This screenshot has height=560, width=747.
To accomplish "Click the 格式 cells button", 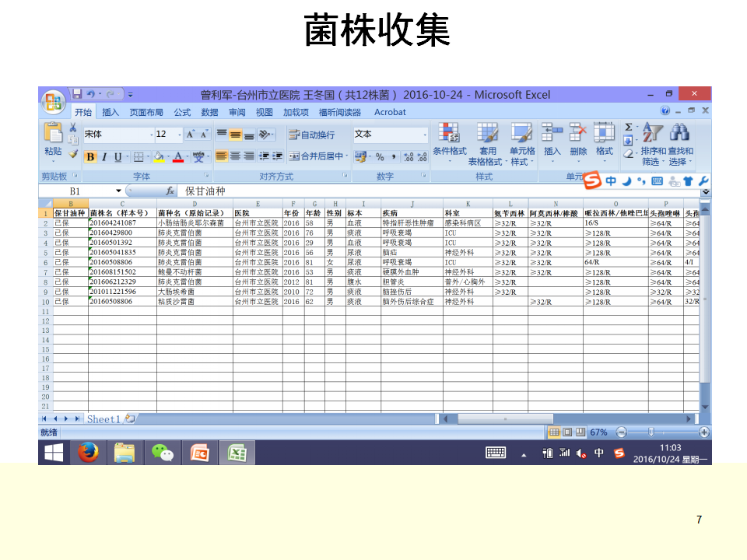I will click(604, 142).
